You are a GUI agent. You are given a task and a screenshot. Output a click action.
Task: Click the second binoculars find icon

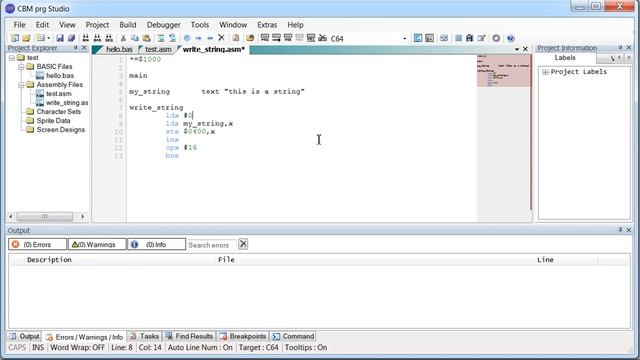point(97,38)
